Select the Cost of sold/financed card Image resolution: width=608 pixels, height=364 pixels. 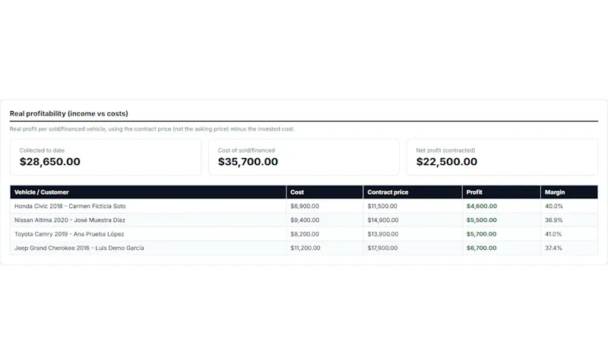(x=304, y=157)
